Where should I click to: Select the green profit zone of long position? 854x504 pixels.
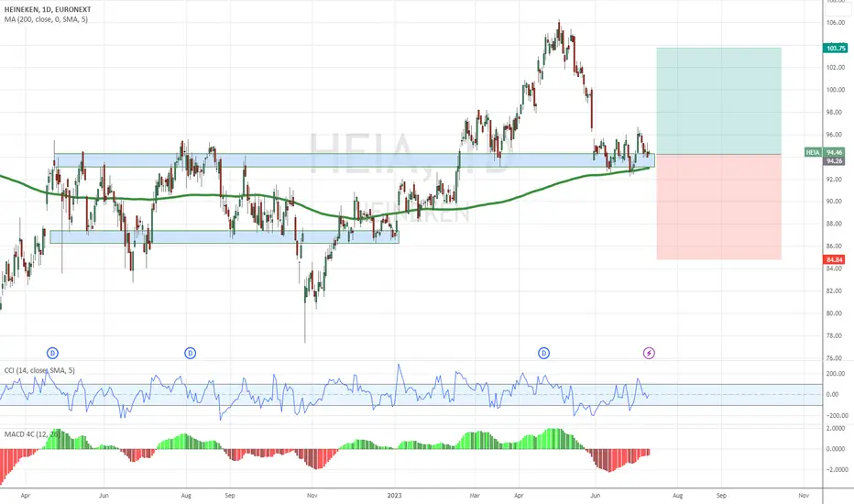[x=719, y=102]
